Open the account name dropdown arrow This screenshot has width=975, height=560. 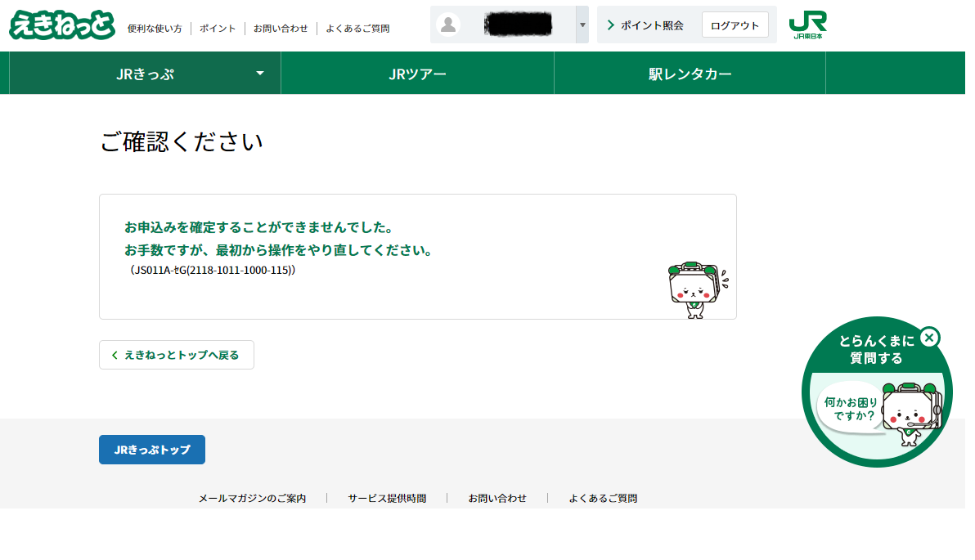pyautogui.click(x=582, y=25)
